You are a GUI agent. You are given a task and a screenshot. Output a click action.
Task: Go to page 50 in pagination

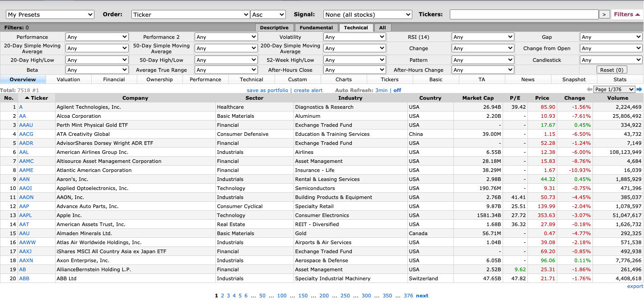click(x=262, y=296)
